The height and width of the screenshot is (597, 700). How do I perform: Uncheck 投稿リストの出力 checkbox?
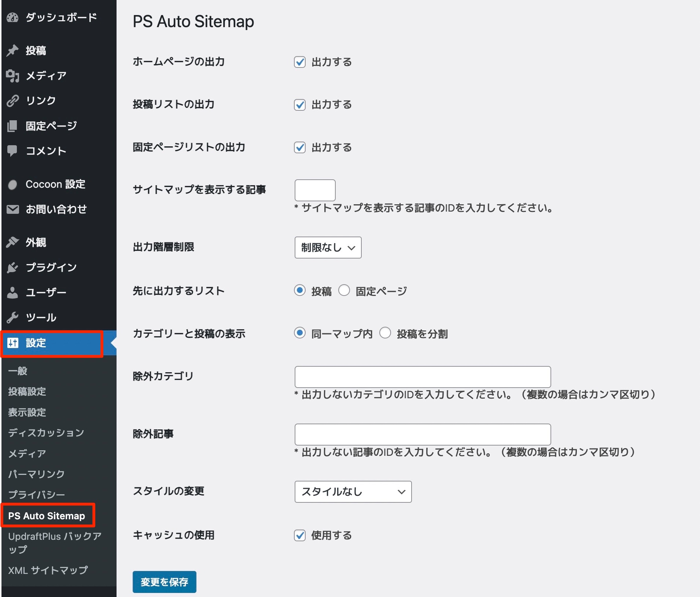[300, 105]
